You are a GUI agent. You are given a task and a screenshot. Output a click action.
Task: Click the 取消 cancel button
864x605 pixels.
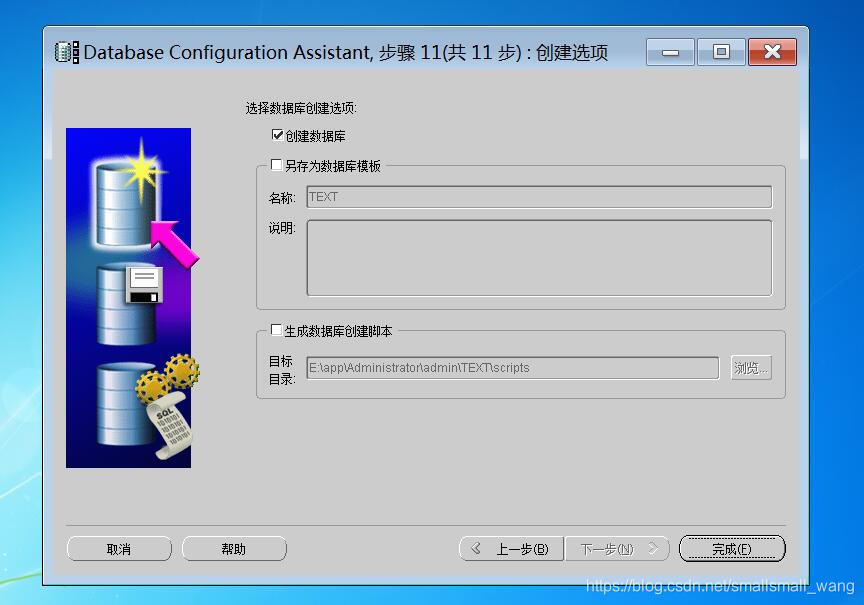119,549
